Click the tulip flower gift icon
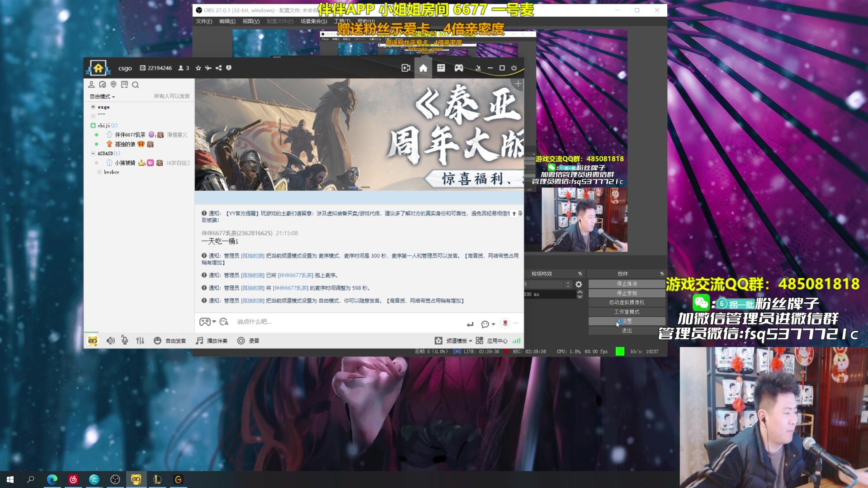This screenshot has width=868, height=488. (x=505, y=323)
